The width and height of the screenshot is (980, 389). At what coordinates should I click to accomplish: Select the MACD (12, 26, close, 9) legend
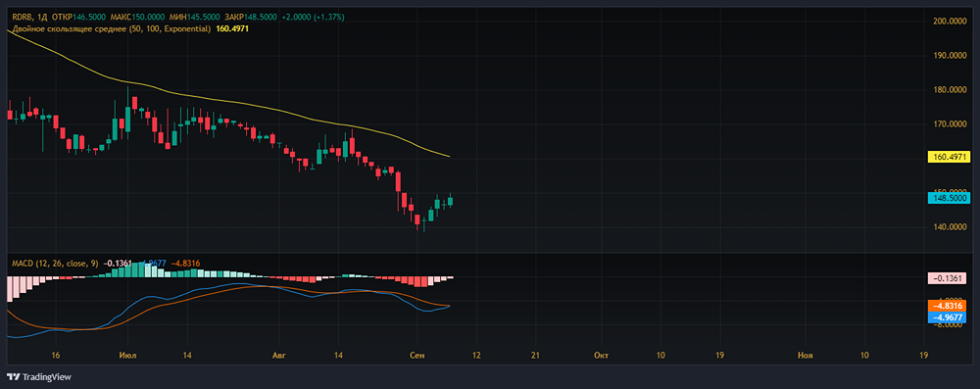coord(54,264)
